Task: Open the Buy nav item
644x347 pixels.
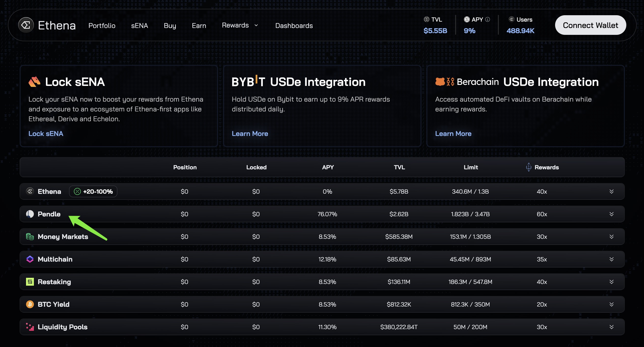Action: (170, 26)
